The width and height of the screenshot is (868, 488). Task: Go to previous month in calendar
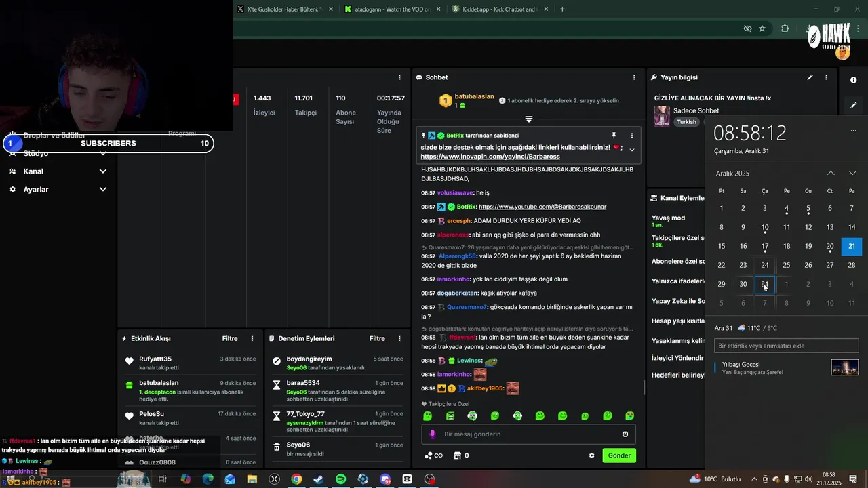pos(831,174)
